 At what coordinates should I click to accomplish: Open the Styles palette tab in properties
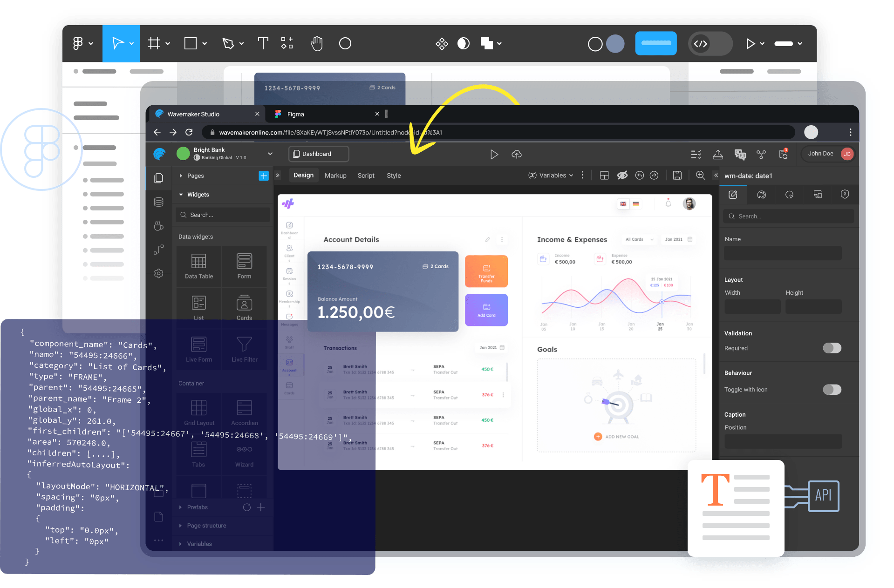(762, 195)
